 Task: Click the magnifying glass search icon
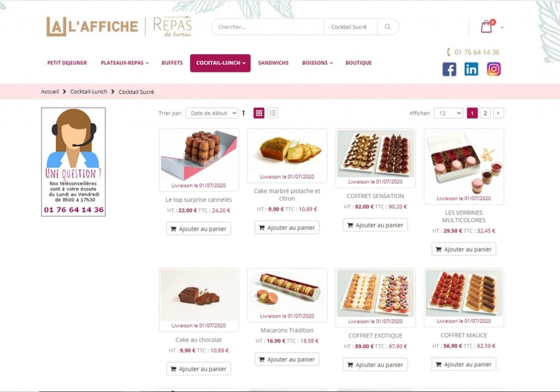pos(388,27)
